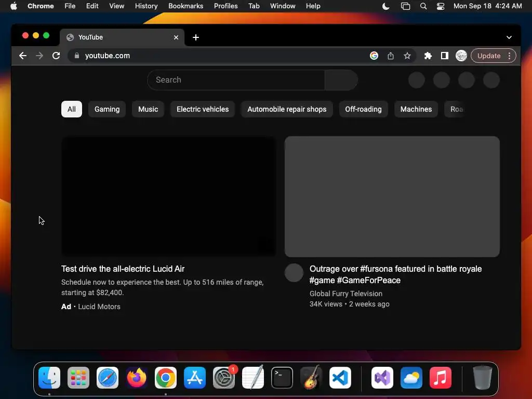Open the Trash in the Dock

pyautogui.click(x=482, y=378)
